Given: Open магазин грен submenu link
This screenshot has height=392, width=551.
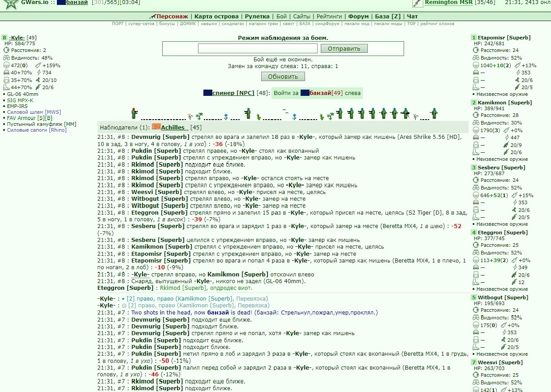Looking at the screenshot, I should 263,24.
